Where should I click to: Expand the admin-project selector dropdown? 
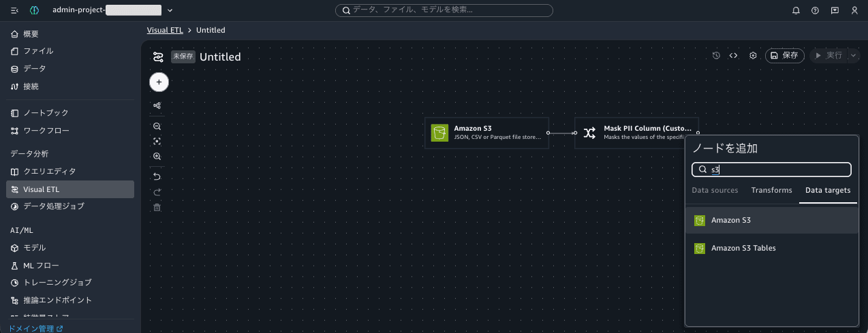pyautogui.click(x=170, y=10)
